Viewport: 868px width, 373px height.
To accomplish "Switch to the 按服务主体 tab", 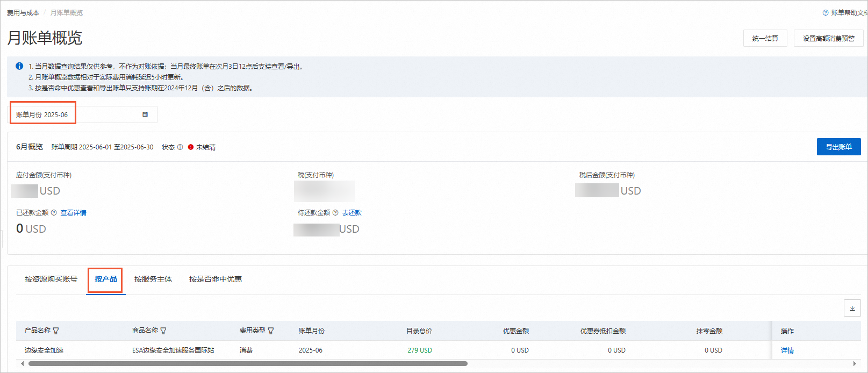I will point(153,279).
